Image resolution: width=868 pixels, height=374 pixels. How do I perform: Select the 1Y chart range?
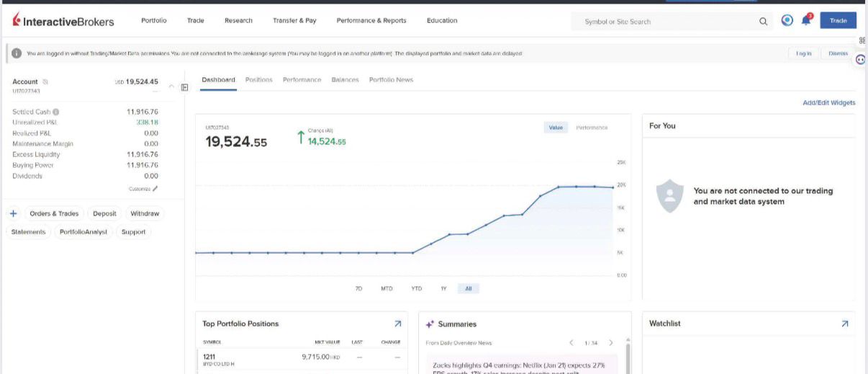443,288
